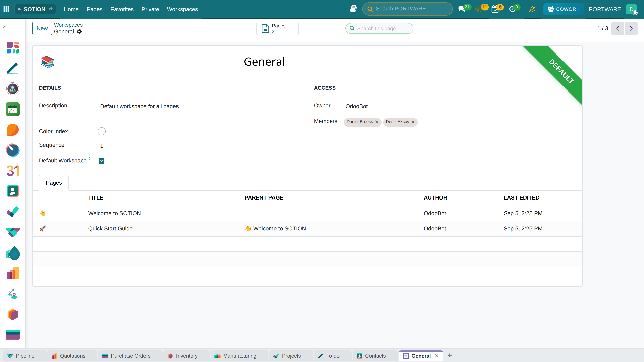Click the messages chat icon with badge 21
Screen dimensions: 644x362
tap(462, 9)
